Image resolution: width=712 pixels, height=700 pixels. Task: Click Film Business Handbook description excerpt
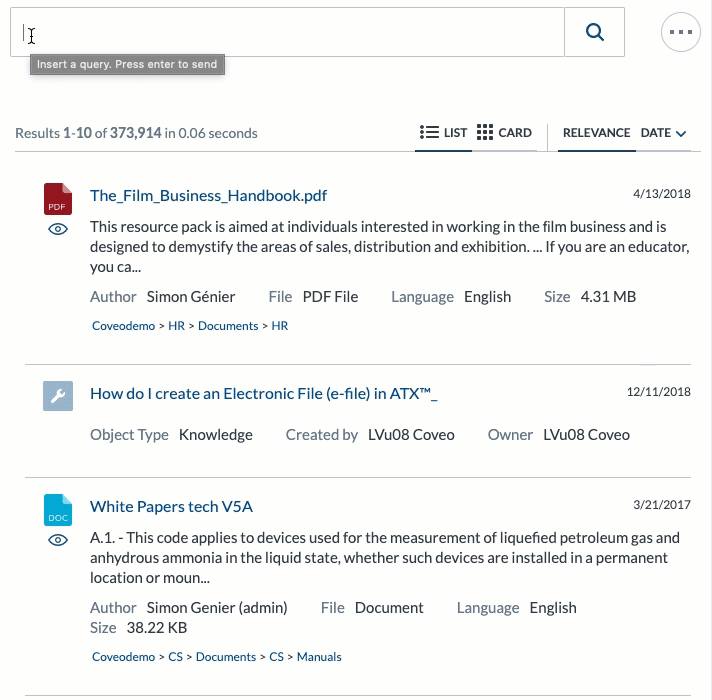tap(390, 247)
